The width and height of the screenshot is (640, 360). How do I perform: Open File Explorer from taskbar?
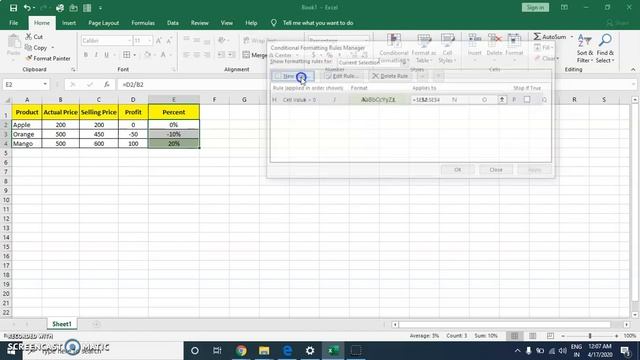(x=264, y=350)
